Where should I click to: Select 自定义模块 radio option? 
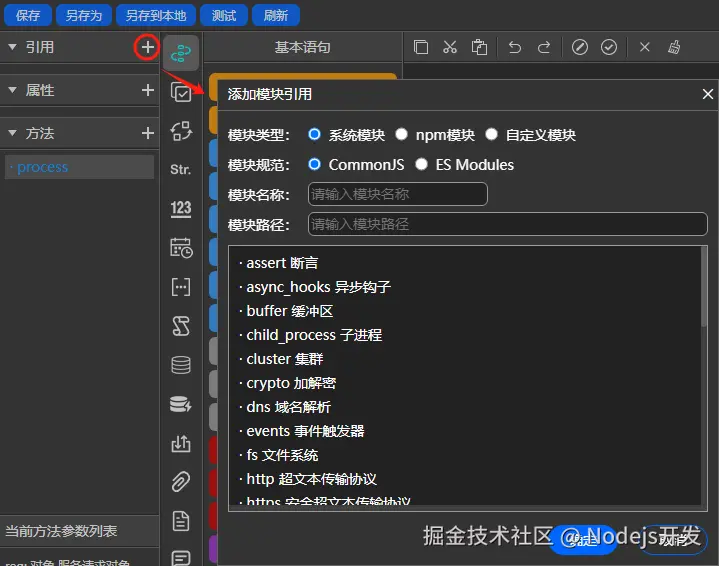click(x=492, y=134)
